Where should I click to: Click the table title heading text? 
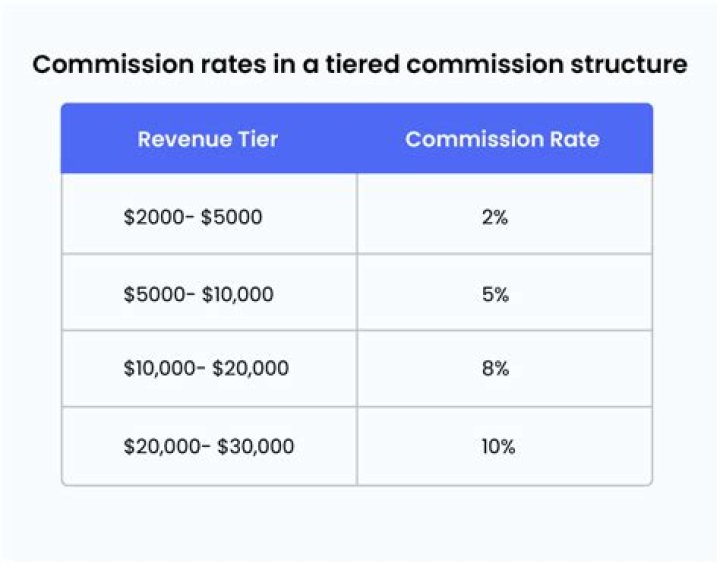[x=360, y=65]
